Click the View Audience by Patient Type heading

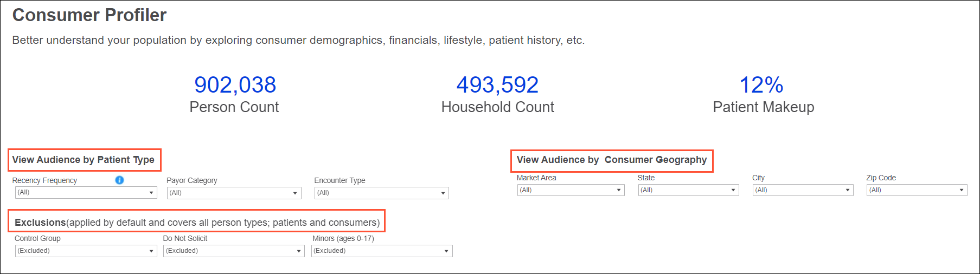[x=84, y=160]
